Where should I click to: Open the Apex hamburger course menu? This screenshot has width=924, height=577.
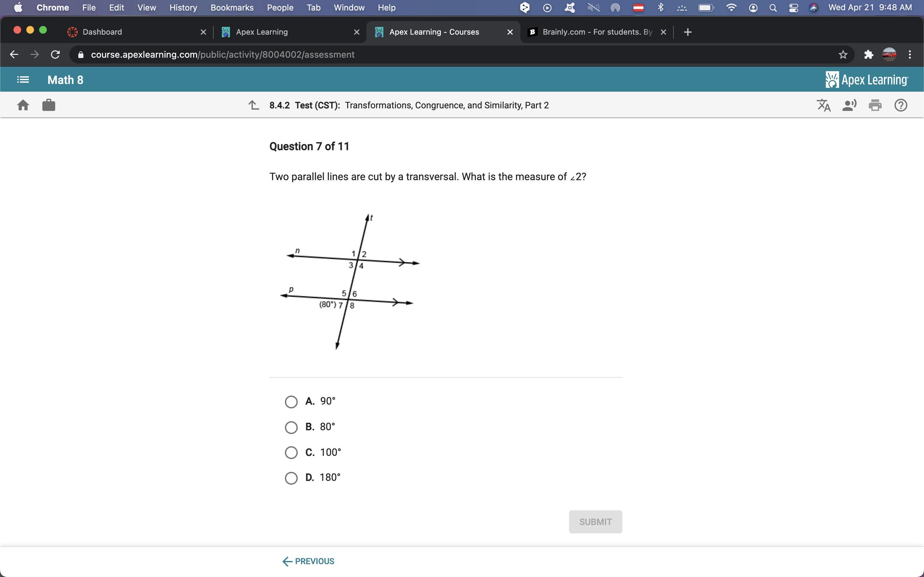(x=23, y=80)
